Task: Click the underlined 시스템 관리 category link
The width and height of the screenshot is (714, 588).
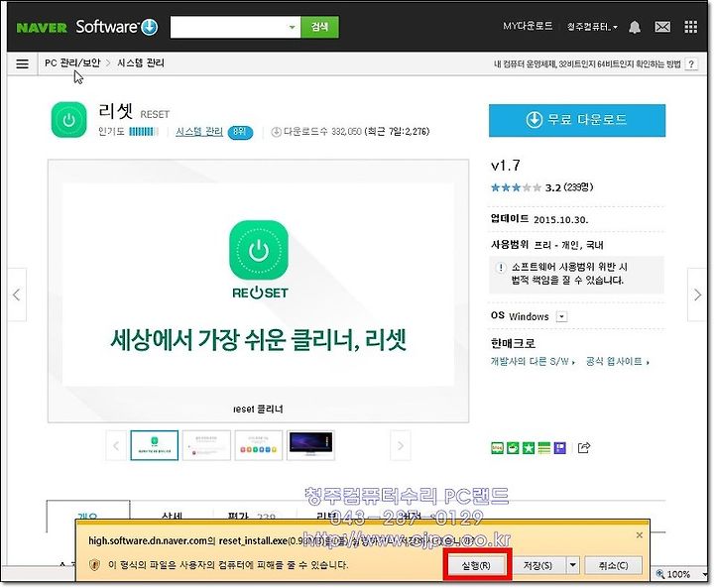Action: click(x=199, y=132)
